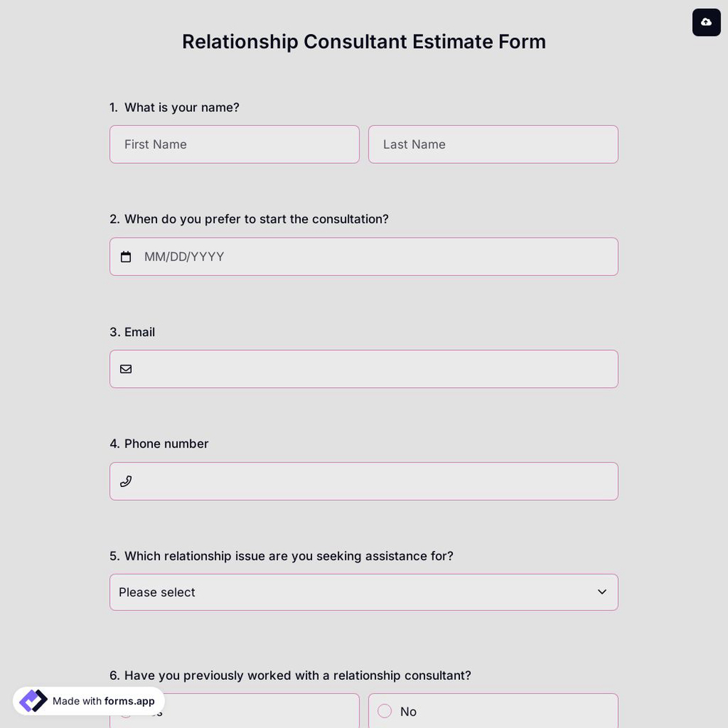The width and height of the screenshot is (728, 728).
Task: Click the form title heading
Action: [x=364, y=41]
